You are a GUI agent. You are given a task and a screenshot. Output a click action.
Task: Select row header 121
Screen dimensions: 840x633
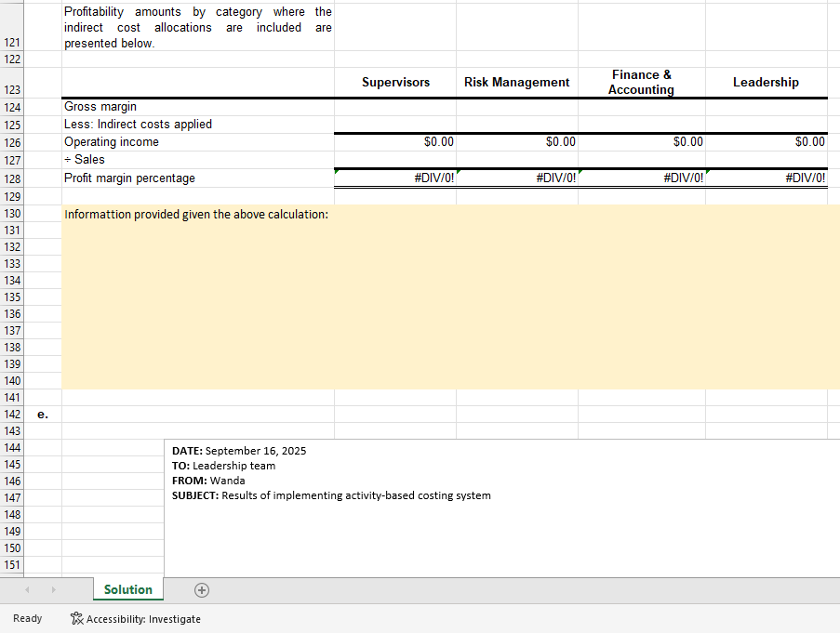coord(12,27)
